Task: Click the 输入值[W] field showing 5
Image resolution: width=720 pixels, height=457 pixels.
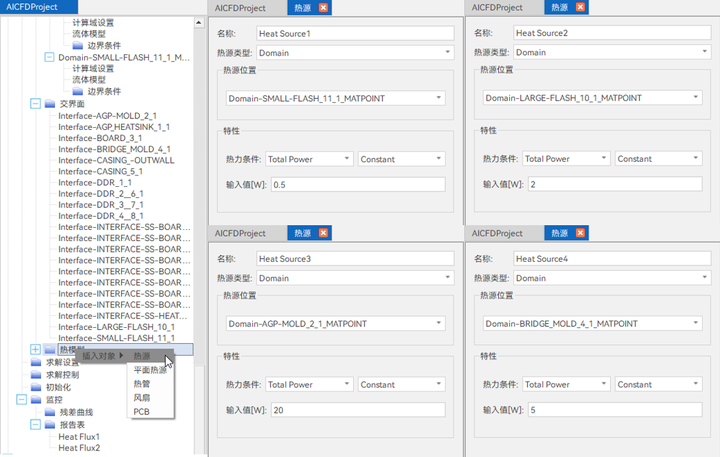Action: 615,410
